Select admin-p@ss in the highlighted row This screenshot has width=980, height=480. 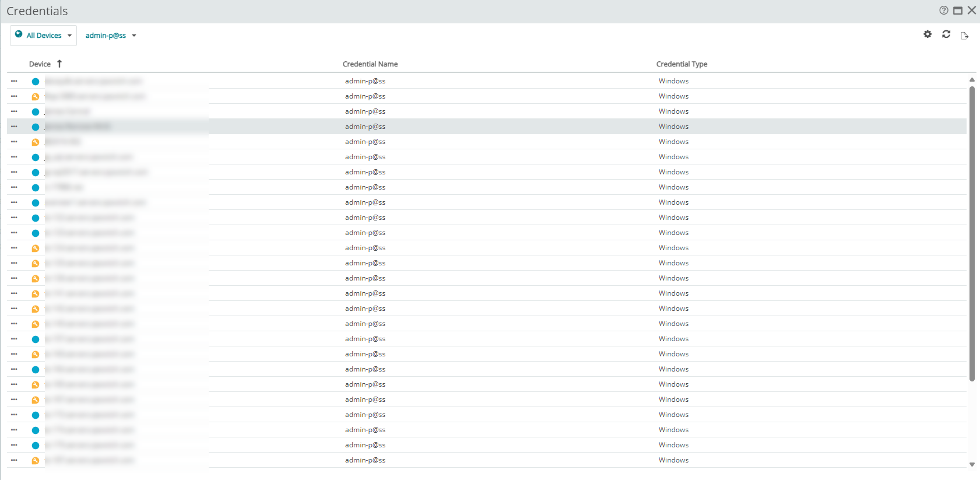click(x=365, y=127)
